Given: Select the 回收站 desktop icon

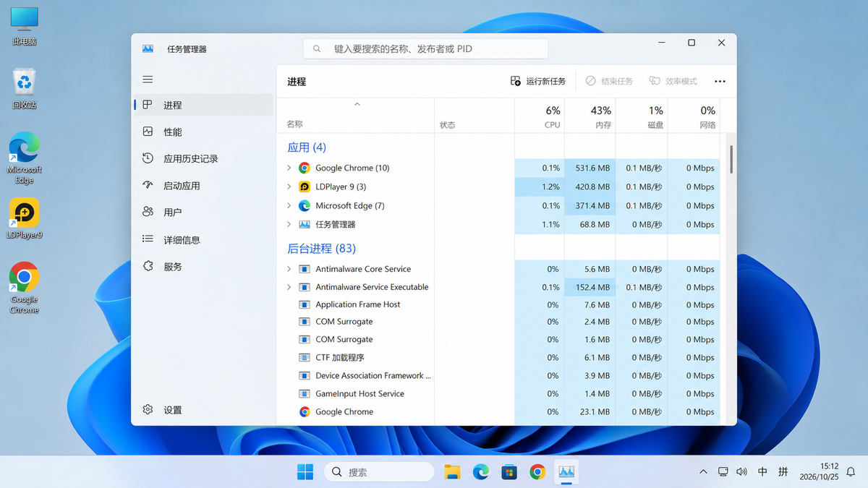Looking at the screenshot, I should coord(24,88).
